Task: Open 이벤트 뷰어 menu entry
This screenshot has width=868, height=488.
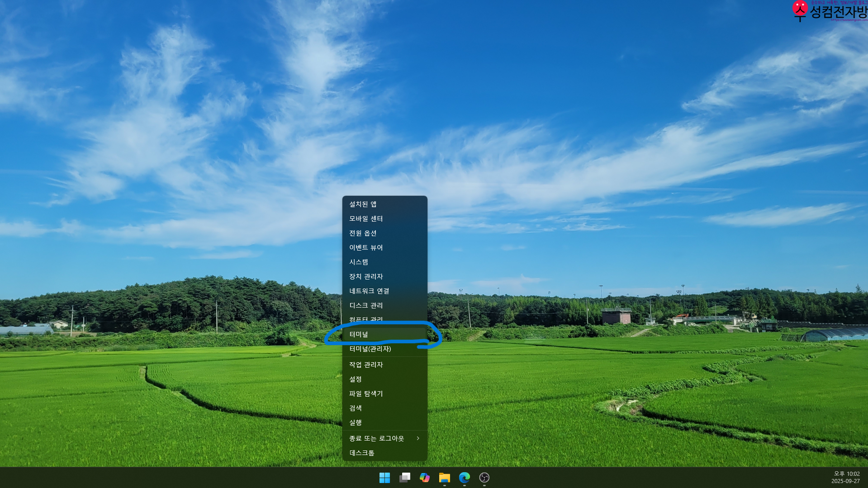Action: point(384,247)
